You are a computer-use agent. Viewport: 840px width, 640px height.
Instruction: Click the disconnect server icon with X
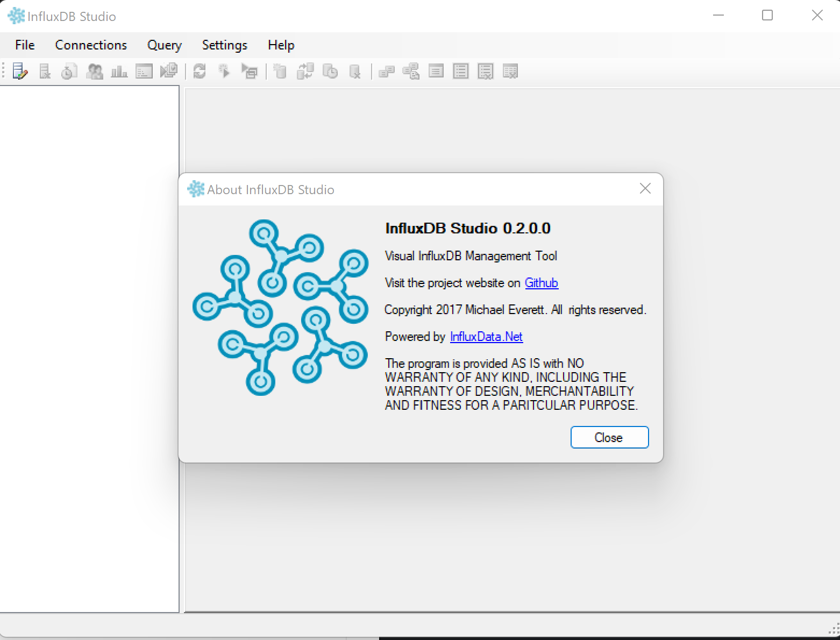click(45, 71)
